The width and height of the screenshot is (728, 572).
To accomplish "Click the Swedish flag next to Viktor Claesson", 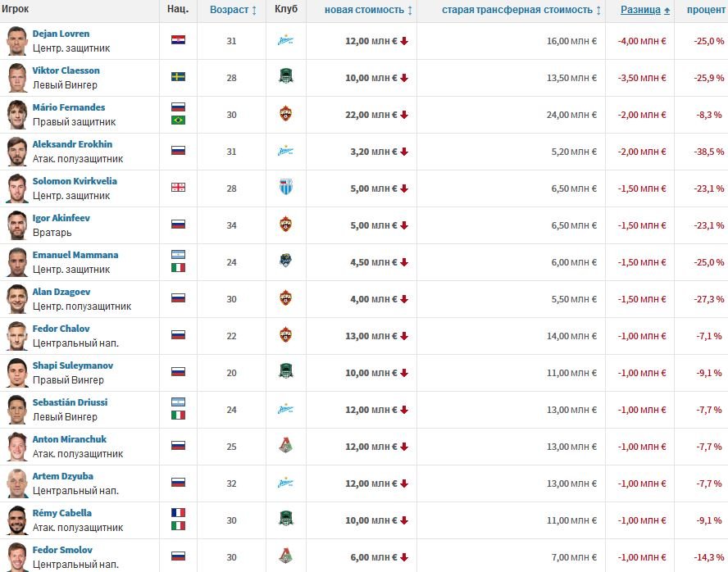I will point(178,77).
